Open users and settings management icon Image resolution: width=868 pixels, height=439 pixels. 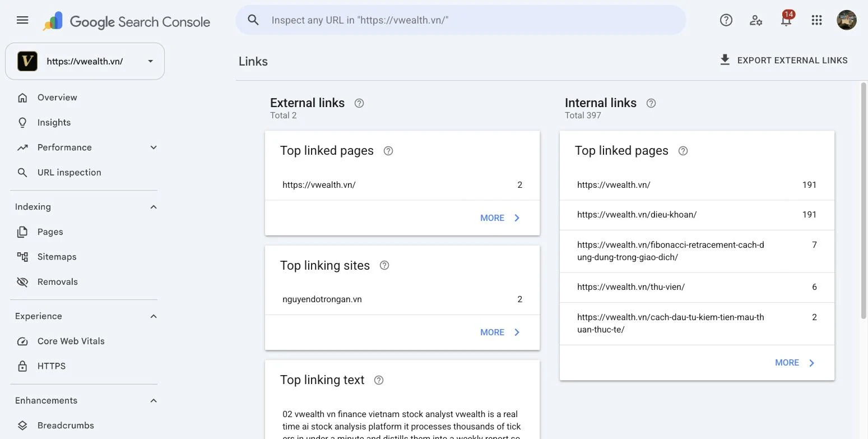[x=756, y=20]
